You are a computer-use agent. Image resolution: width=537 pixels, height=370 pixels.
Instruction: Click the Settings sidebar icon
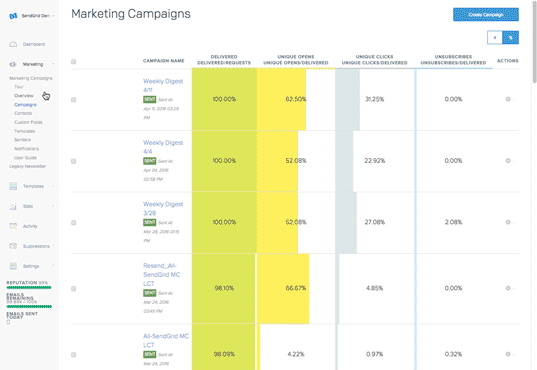[13, 266]
